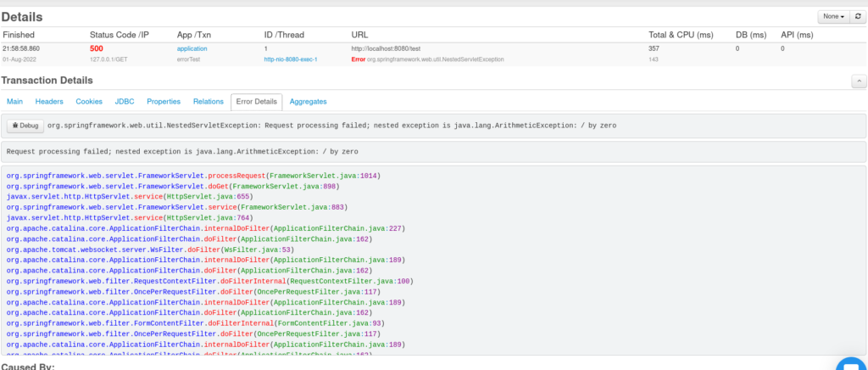Click the API (ms) column header
The width and height of the screenshot is (868, 370).
click(797, 35)
